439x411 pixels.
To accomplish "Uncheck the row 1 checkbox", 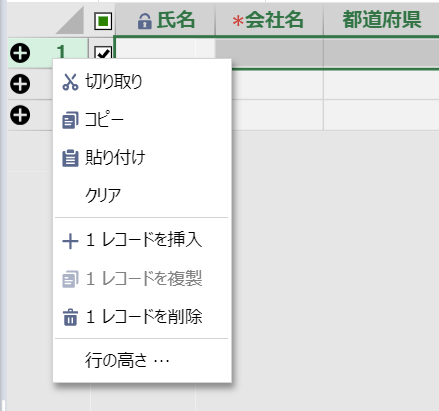I will point(103,53).
